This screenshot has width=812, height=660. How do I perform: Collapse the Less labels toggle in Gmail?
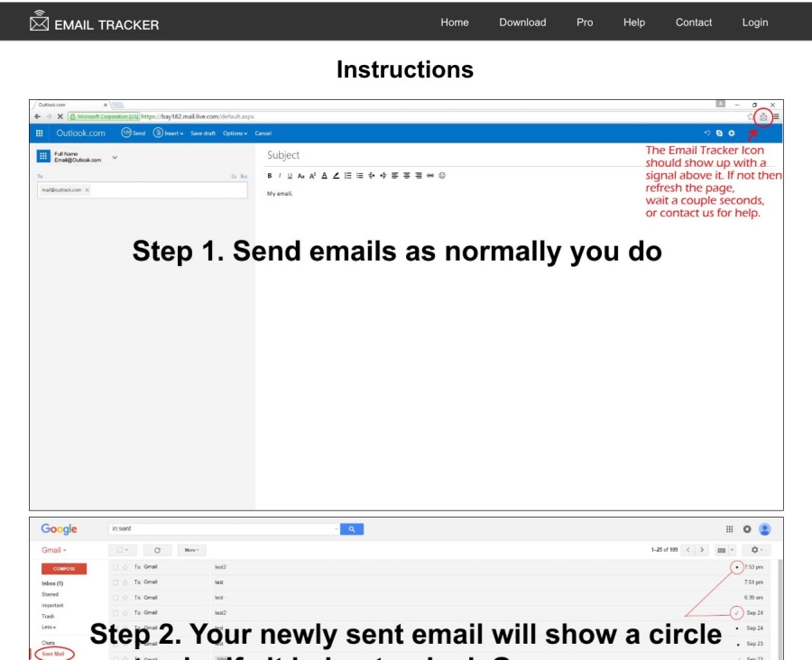(48, 627)
